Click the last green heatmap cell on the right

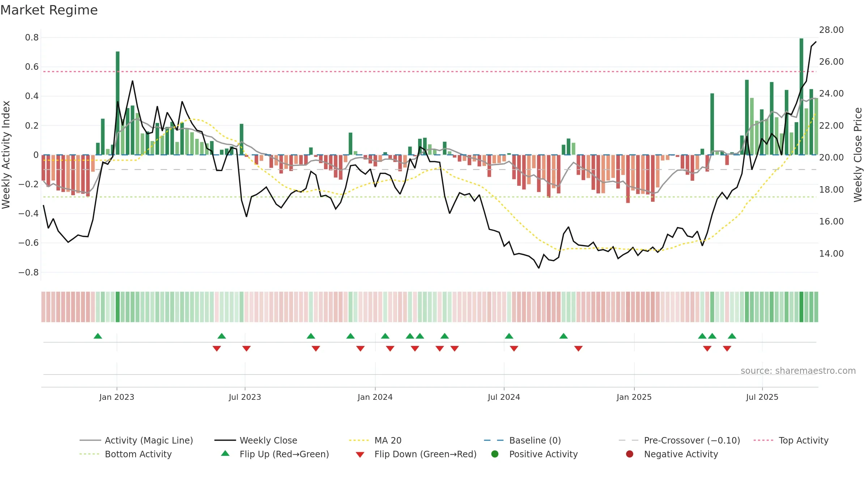click(816, 307)
